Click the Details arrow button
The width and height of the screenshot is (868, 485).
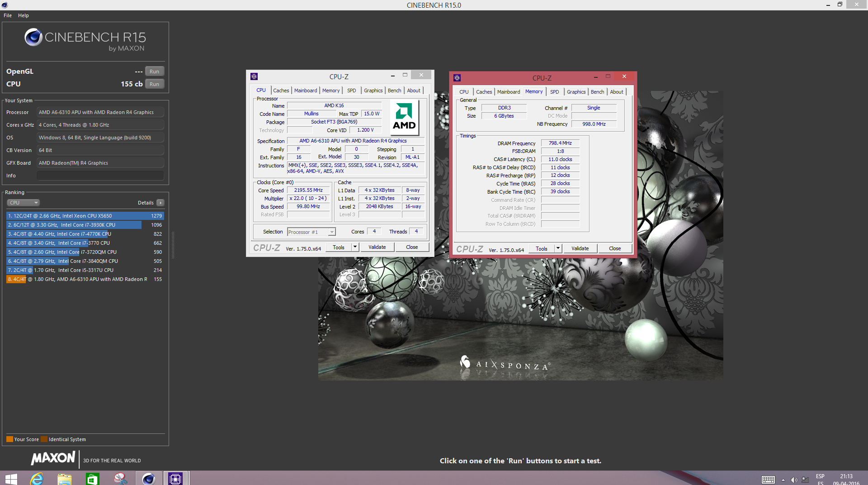[x=160, y=203]
